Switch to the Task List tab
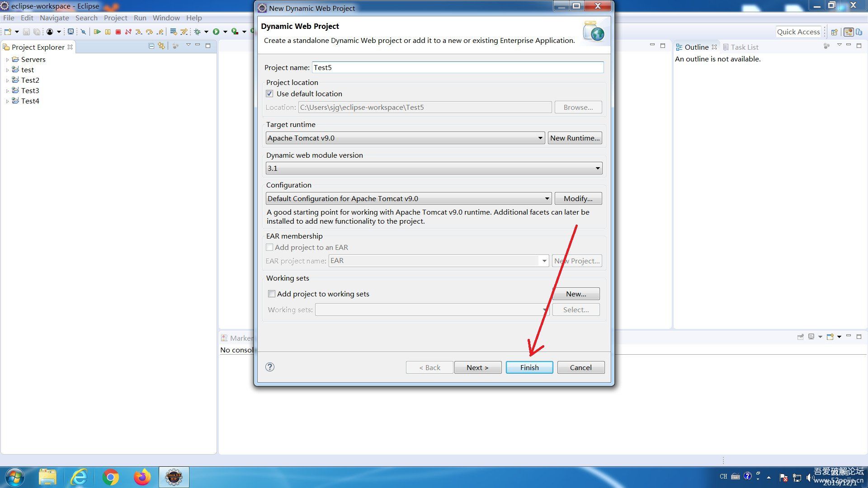Viewport: 868px width, 488px height. [741, 47]
